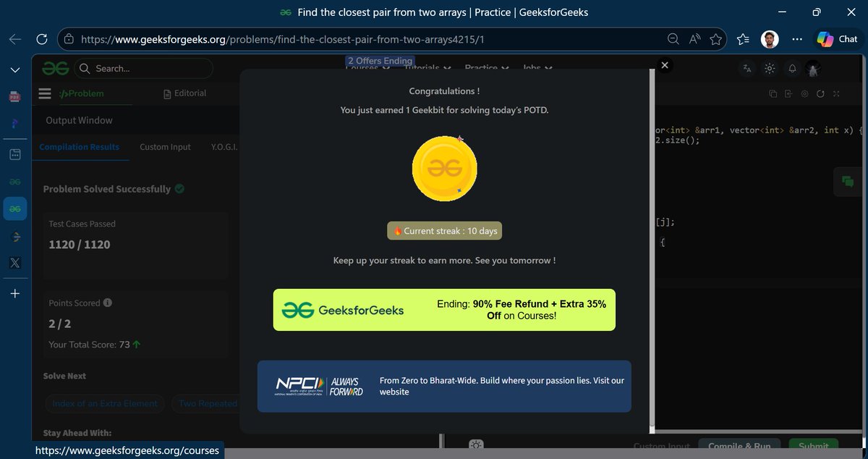Expand the Tutorials dropdown in the site nav
Screen dimensions: 868x459
click(x=427, y=69)
